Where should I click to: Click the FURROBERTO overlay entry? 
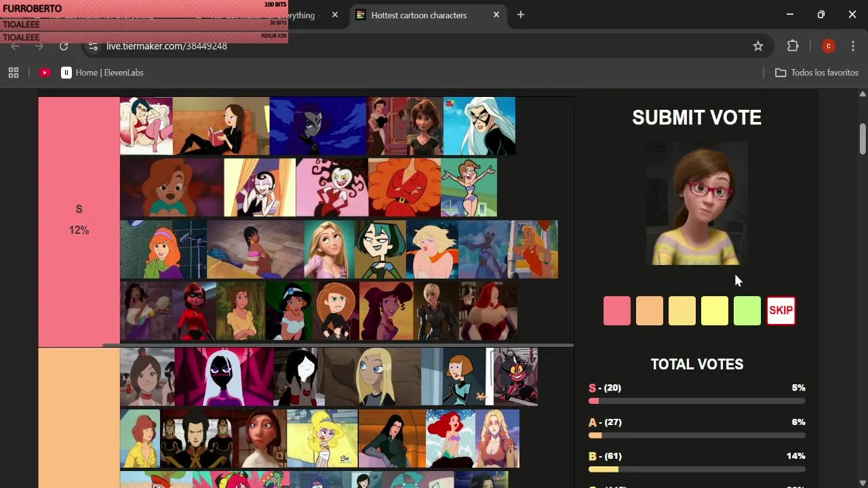(x=144, y=9)
